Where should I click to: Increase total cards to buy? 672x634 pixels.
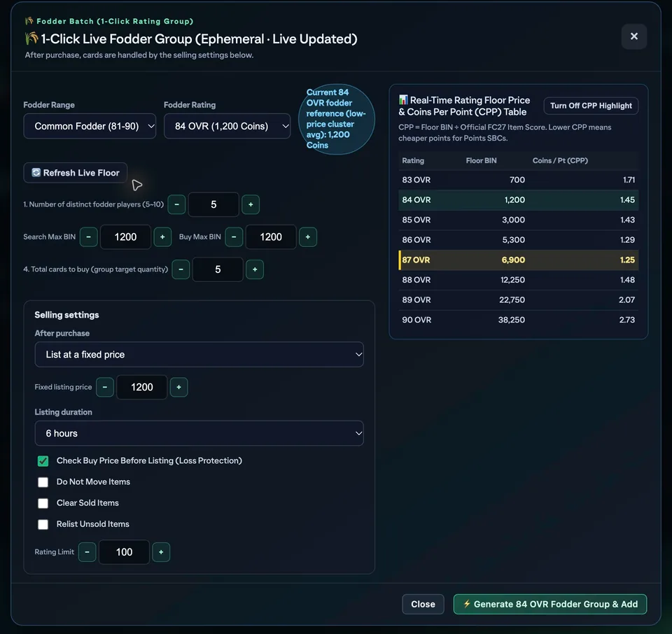tap(255, 269)
